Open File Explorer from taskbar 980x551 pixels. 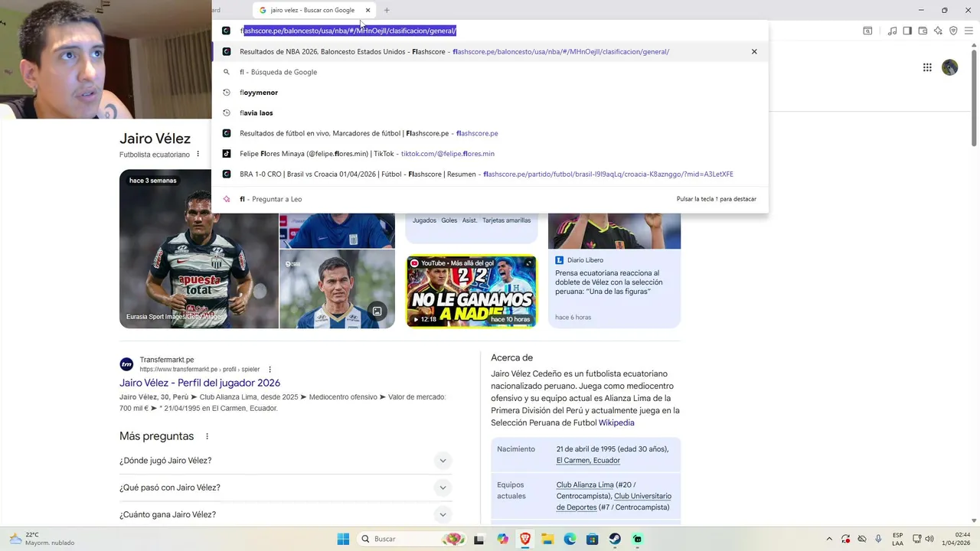click(x=547, y=539)
